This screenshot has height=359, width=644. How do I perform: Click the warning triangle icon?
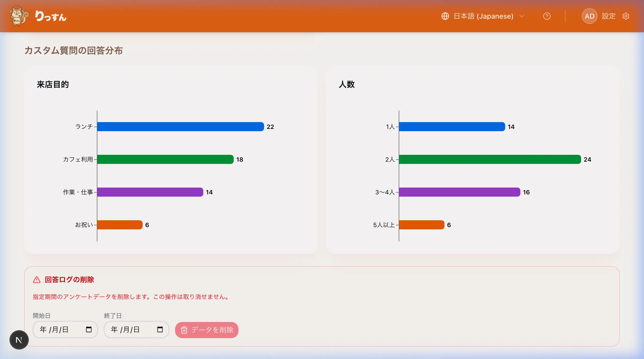[x=37, y=280]
